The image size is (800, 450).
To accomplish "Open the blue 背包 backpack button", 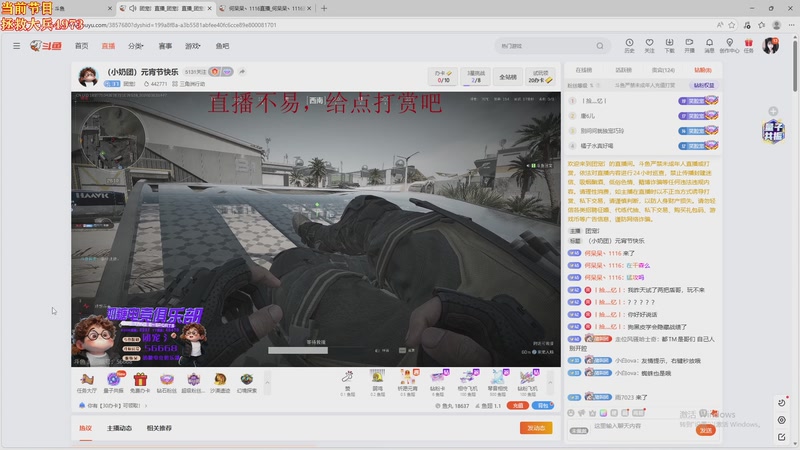I will [543, 406].
